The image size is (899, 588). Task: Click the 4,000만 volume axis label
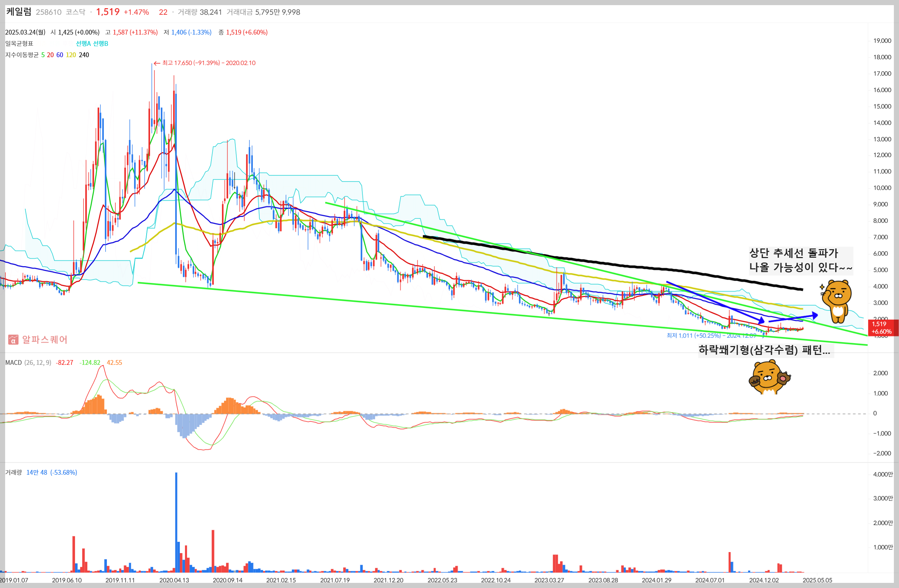883,474
